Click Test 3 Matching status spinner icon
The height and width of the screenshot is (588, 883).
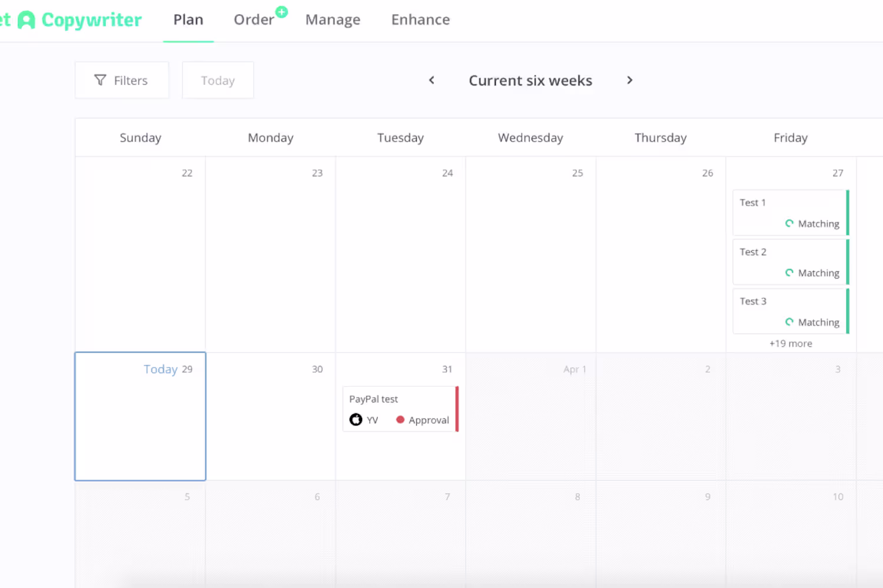coord(789,322)
